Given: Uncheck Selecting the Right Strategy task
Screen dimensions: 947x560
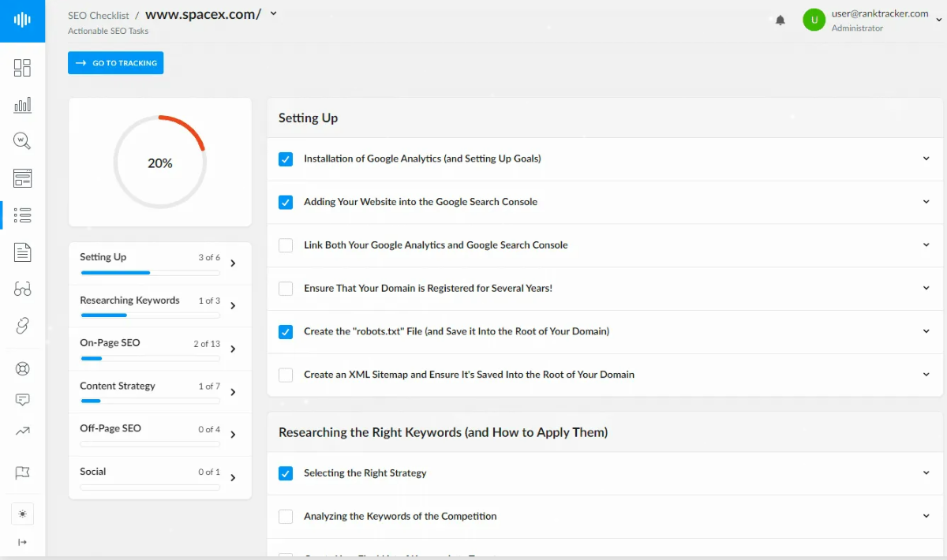Looking at the screenshot, I should point(286,474).
